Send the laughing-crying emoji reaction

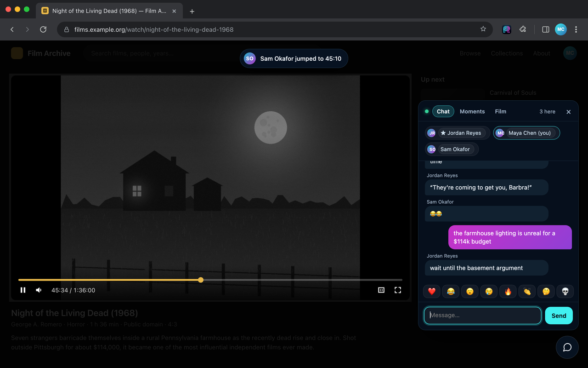pyautogui.click(x=451, y=291)
